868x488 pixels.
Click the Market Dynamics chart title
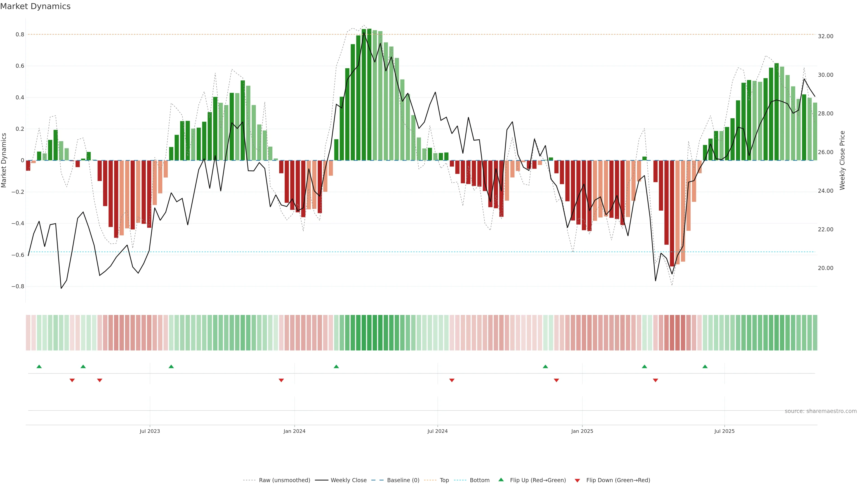[x=35, y=6]
